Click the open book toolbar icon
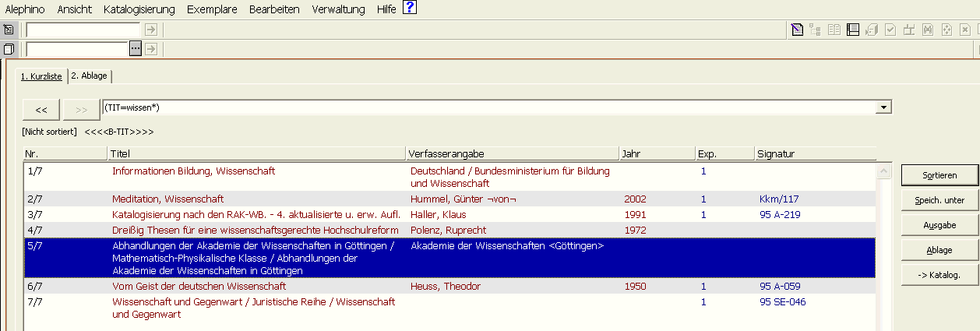The image size is (980, 331). [x=834, y=30]
